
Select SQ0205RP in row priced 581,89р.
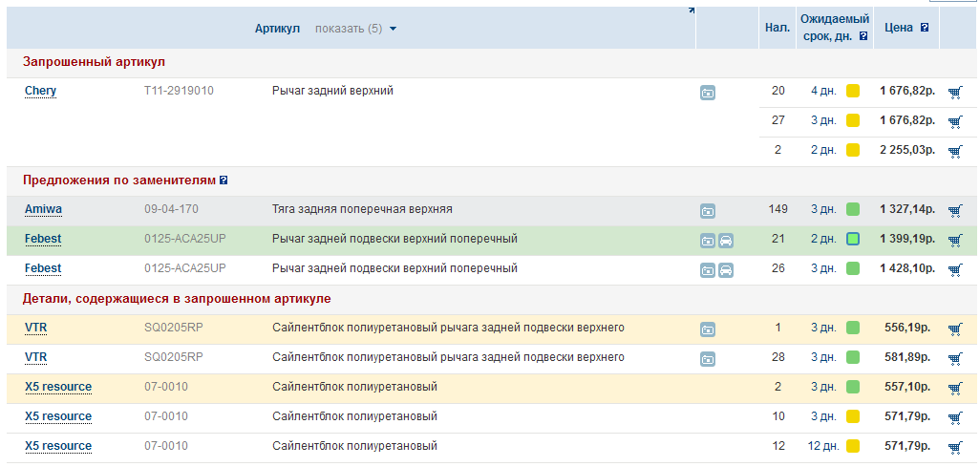point(174,357)
